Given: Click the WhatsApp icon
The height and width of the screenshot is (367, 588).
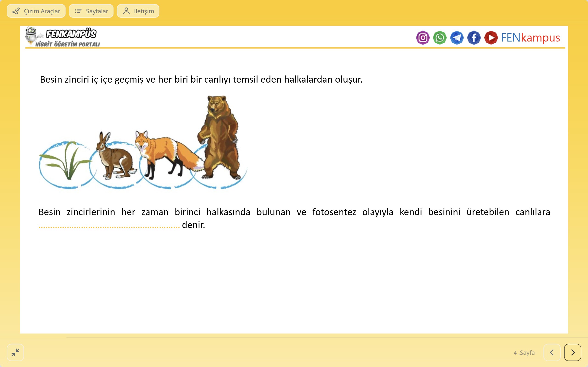Looking at the screenshot, I should click(x=440, y=38).
